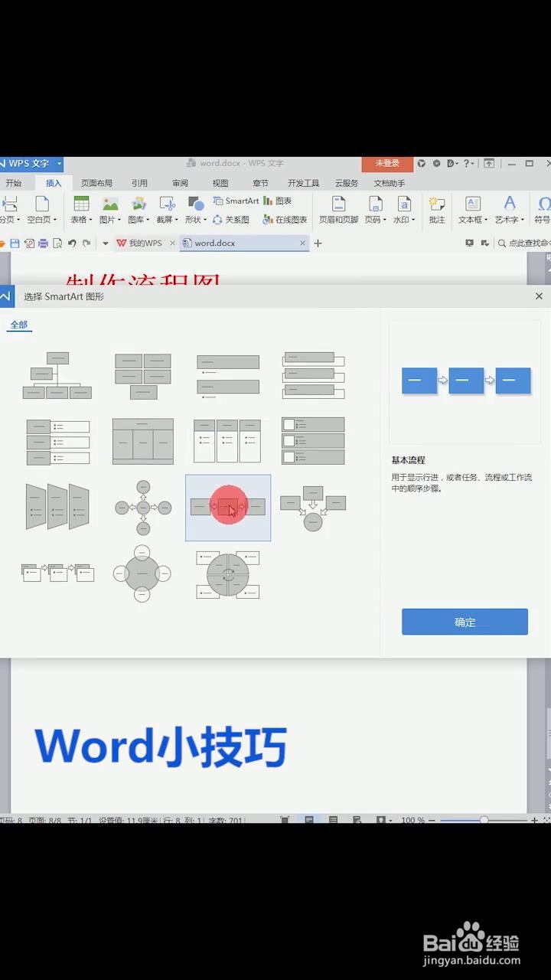The height and width of the screenshot is (980, 551).
Task: Expand the 页码 dropdown arrow
Action: coord(384,220)
